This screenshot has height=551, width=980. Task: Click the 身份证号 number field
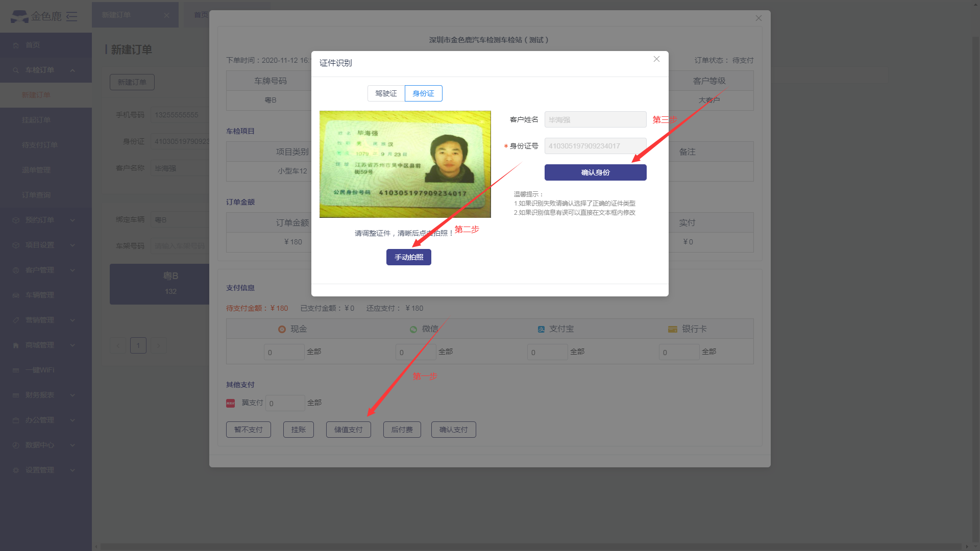tap(595, 146)
